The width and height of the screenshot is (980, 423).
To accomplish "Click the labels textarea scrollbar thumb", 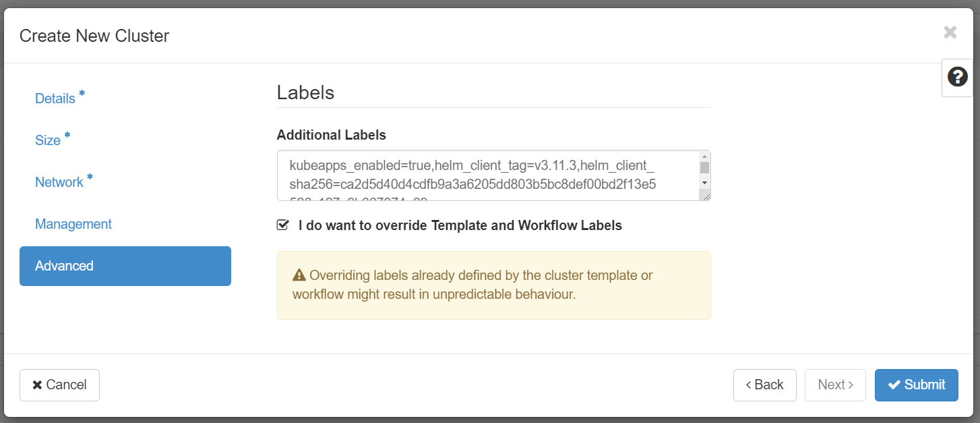I will pyautogui.click(x=704, y=168).
